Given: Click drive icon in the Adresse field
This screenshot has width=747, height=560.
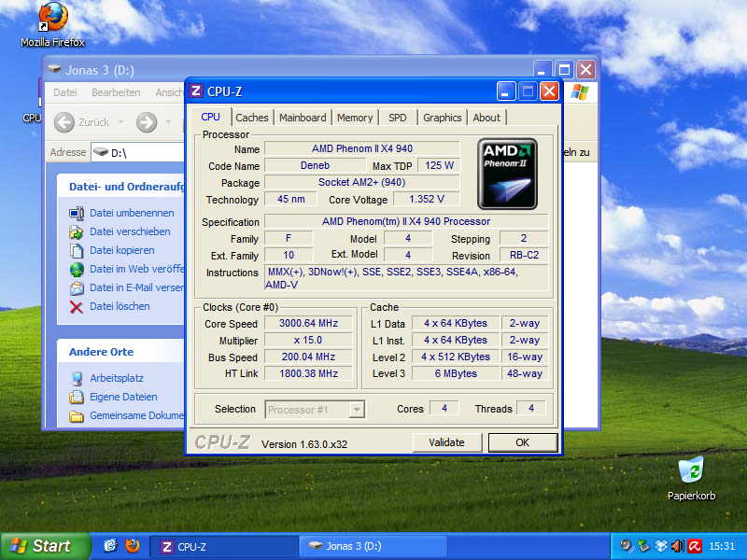Looking at the screenshot, I should click(101, 152).
